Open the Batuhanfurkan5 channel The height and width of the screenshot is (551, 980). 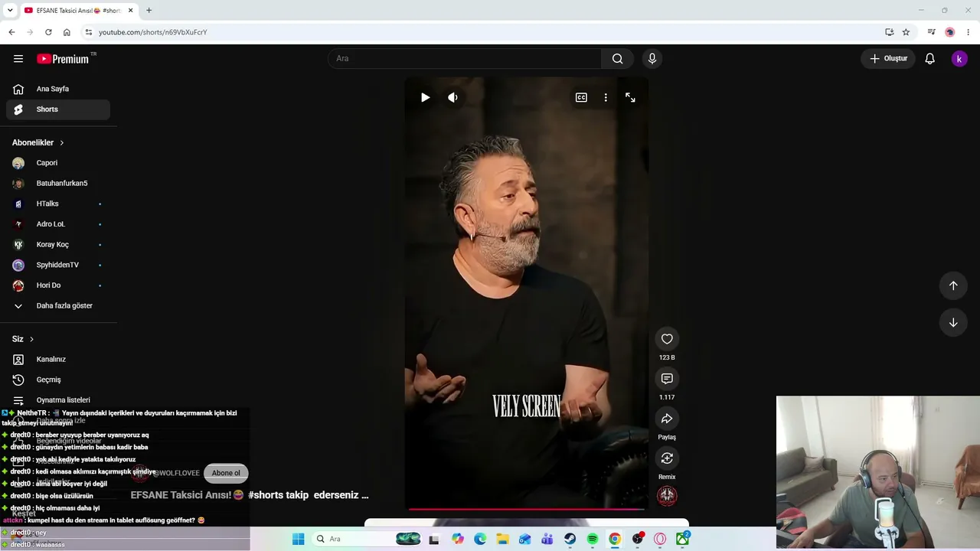coord(58,184)
